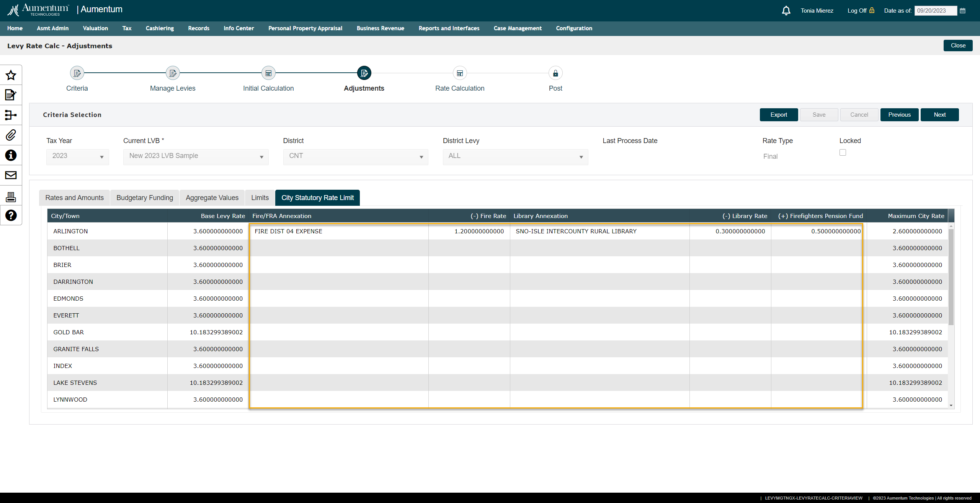Viewport: 980px width, 503px height.
Task: Open the Print sidebar icon
Action: tap(11, 197)
